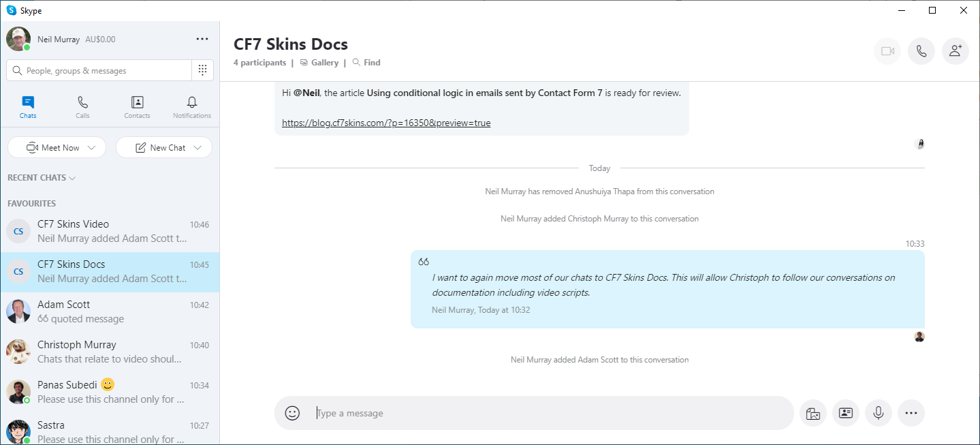980x445 pixels.
Task: Open the chat Gallery
Action: pos(319,63)
